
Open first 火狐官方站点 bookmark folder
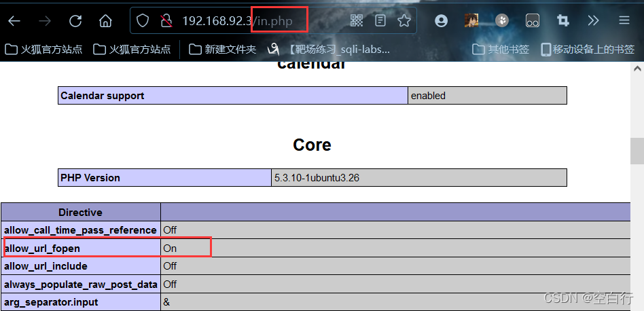pyautogui.click(x=43, y=50)
